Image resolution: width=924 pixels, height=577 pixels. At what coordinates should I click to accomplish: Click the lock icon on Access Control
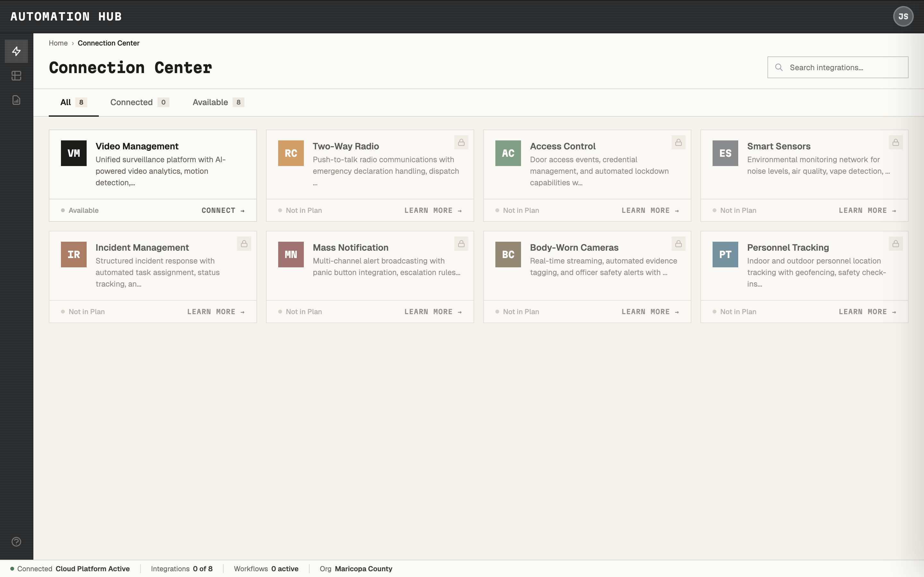(x=678, y=142)
